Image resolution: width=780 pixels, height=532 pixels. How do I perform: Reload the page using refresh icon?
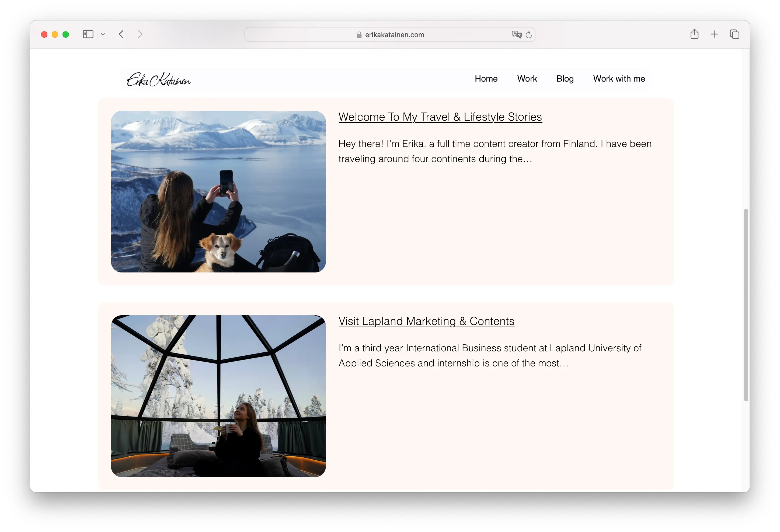tap(529, 34)
